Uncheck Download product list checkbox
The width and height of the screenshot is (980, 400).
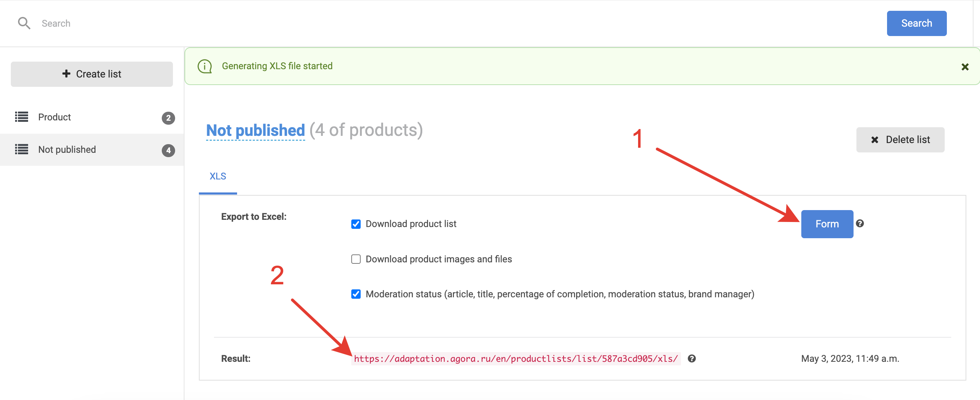click(x=356, y=224)
